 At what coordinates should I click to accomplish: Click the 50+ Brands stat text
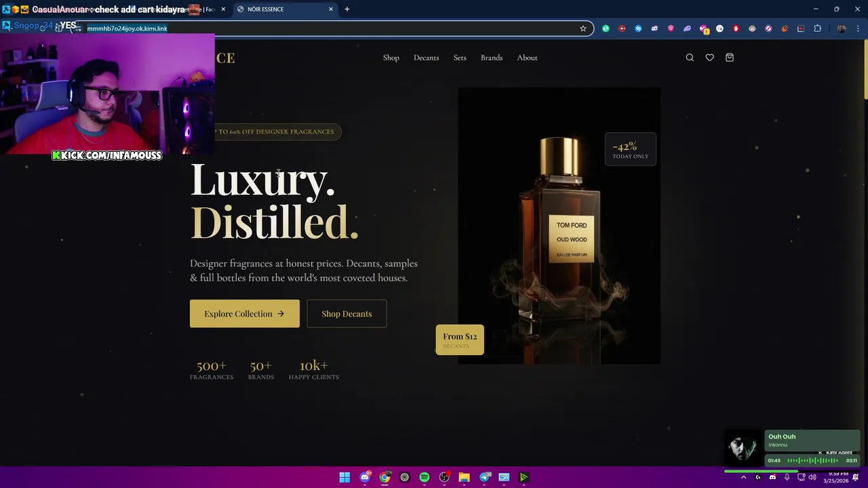pyautogui.click(x=260, y=370)
